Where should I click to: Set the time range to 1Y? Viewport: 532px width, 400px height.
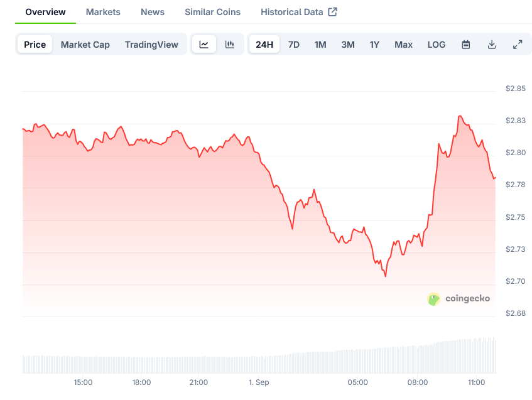[374, 45]
